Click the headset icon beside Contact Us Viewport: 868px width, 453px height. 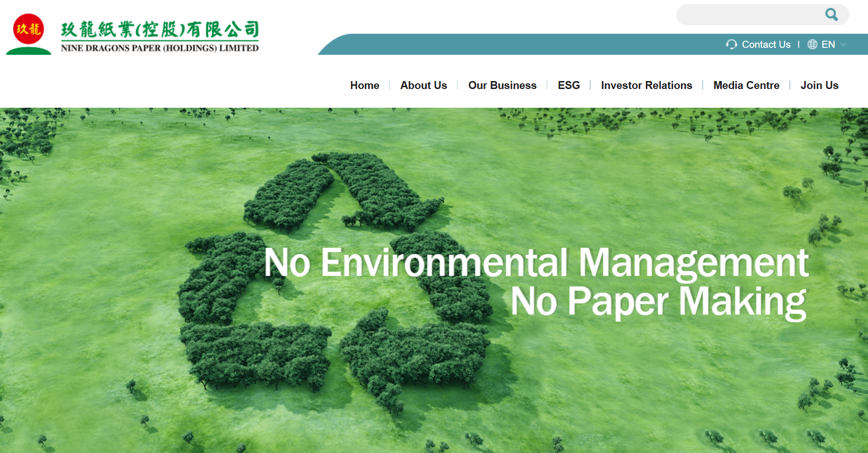pos(731,45)
